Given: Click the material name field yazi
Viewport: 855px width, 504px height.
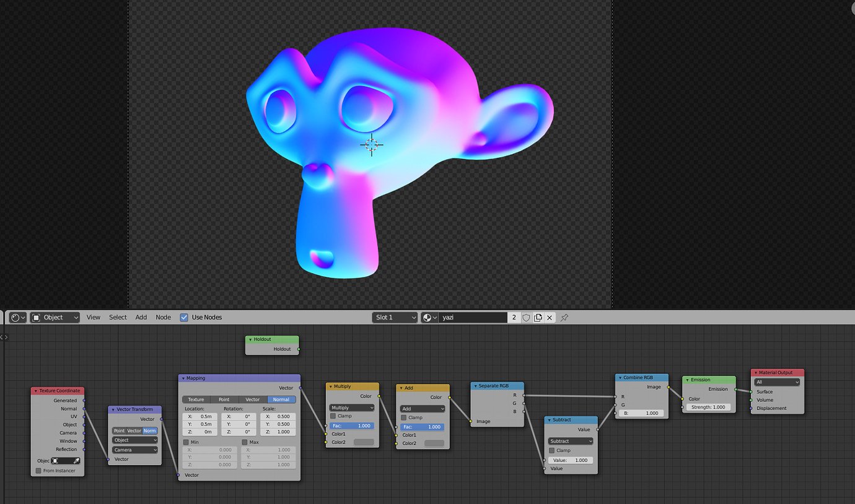Looking at the screenshot, I should [x=473, y=317].
